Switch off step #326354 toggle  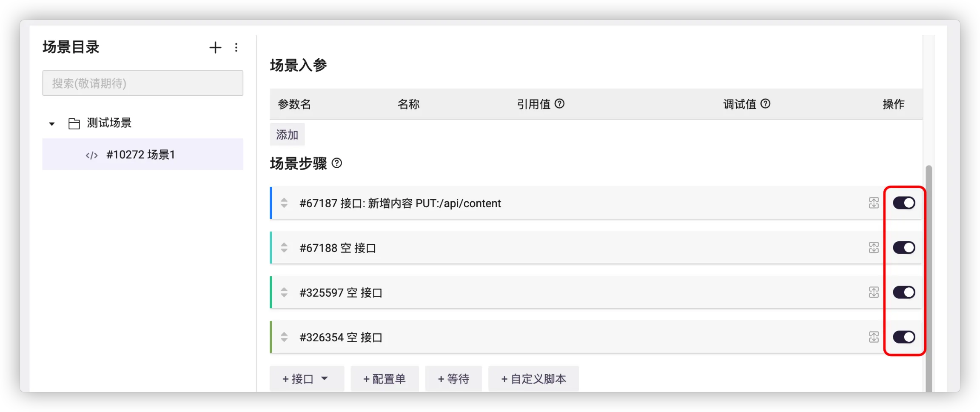point(904,337)
